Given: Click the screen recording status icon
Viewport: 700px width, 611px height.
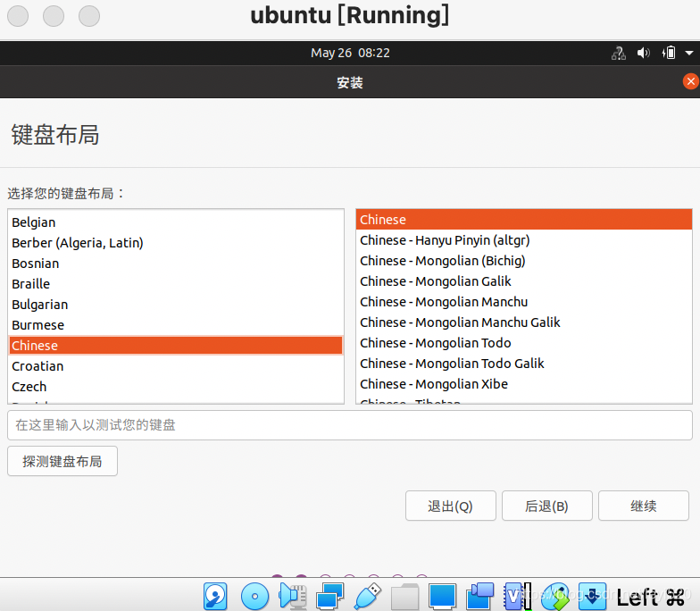Looking at the screenshot, I should (x=480, y=597).
